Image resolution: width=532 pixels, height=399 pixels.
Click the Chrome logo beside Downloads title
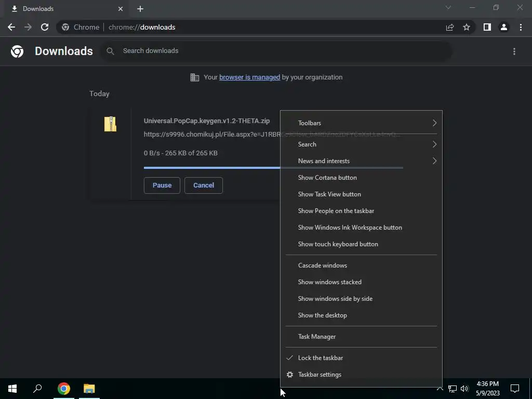tap(17, 51)
